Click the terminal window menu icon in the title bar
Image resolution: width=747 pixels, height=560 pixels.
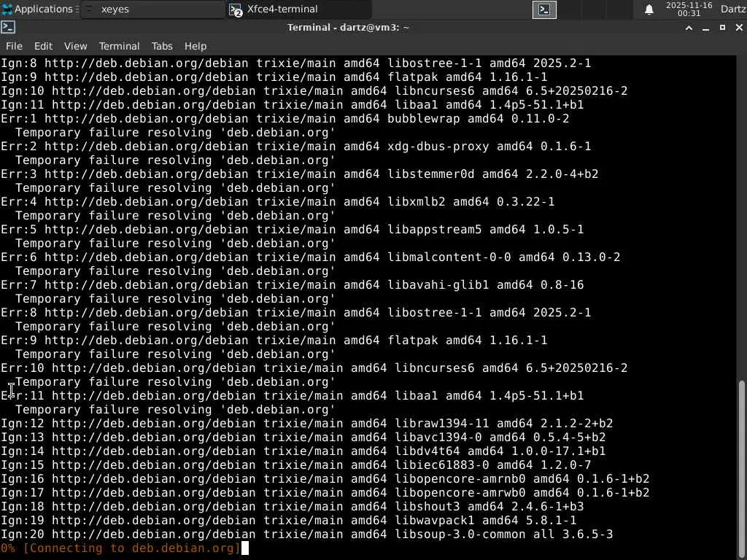(7, 28)
